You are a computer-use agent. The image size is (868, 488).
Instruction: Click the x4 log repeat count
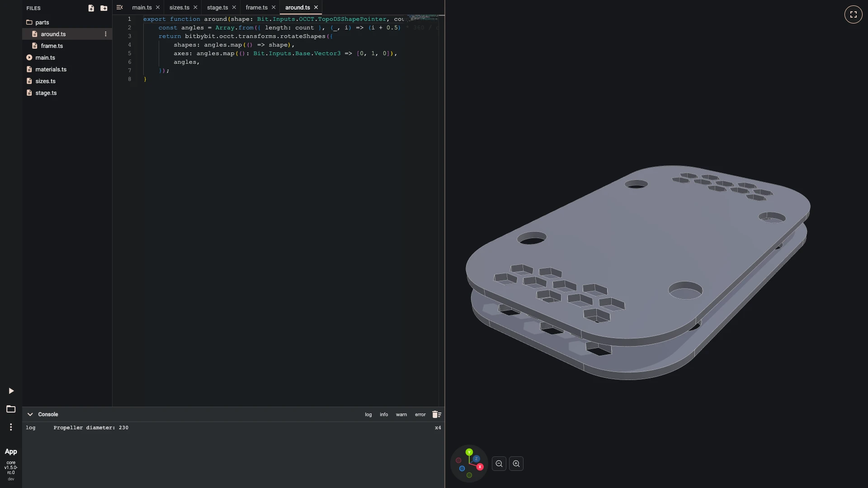coord(438,427)
